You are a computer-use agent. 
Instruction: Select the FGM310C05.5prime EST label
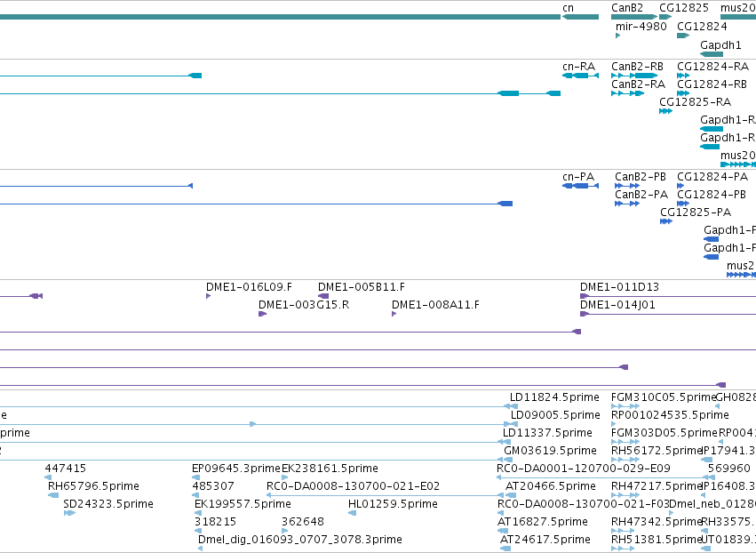point(663,397)
